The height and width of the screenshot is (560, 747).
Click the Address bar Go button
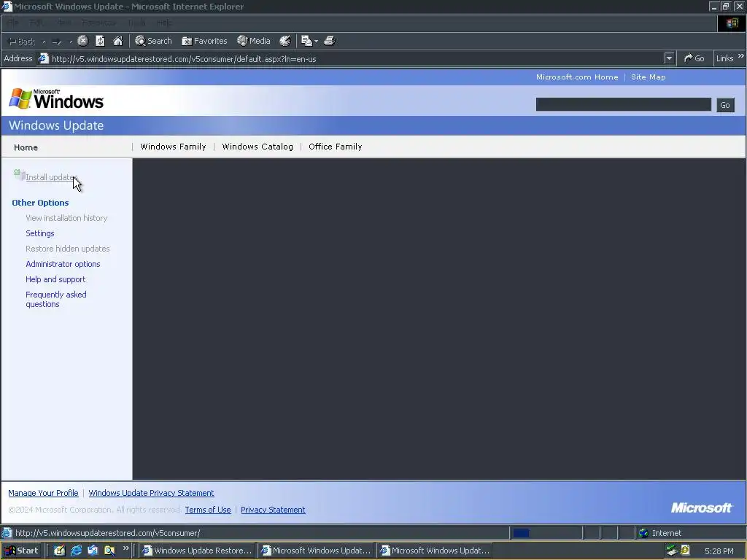tap(694, 58)
